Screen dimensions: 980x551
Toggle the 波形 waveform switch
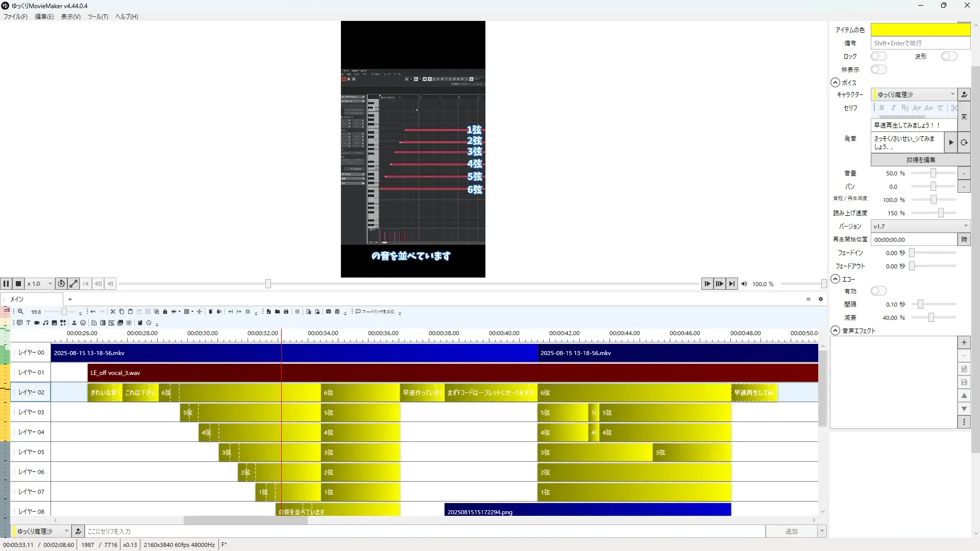[948, 56]
